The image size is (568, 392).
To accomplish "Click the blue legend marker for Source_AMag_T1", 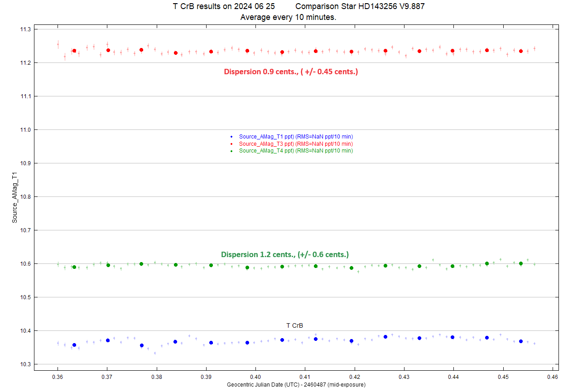I will (x=231, y=137).
